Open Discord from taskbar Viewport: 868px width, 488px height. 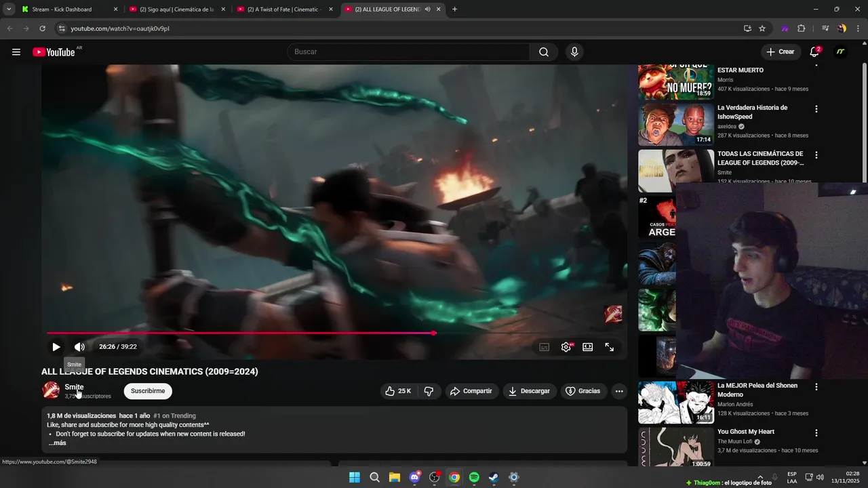tap(414, 477)
